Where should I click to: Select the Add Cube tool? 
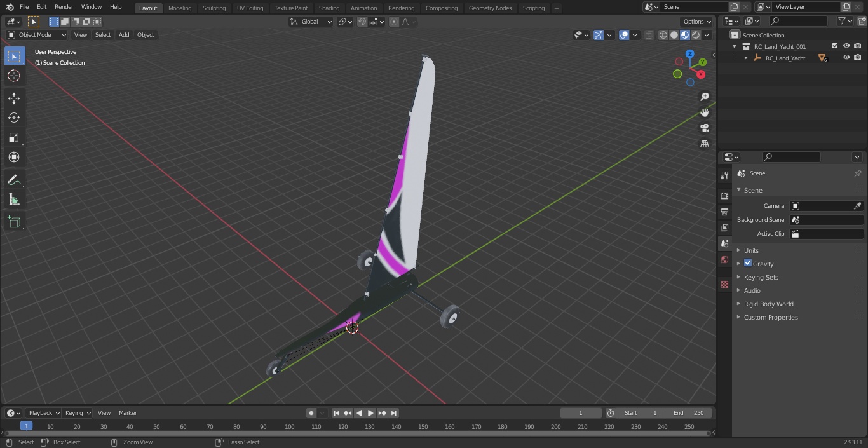pos(14,222)
